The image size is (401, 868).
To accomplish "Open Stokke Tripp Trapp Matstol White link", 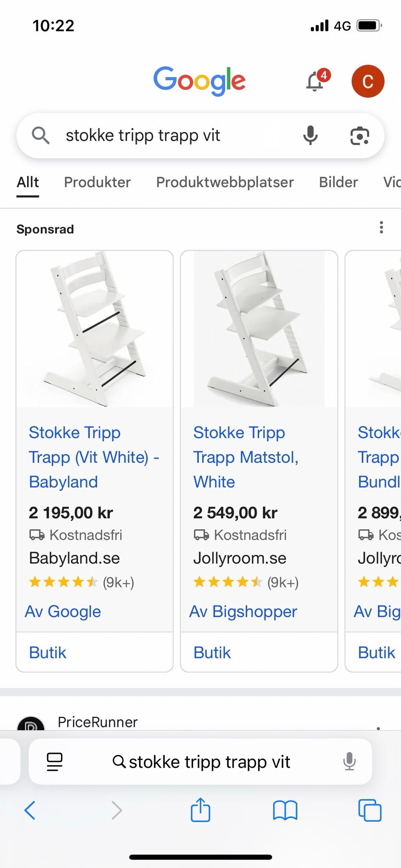I will 246,457.
